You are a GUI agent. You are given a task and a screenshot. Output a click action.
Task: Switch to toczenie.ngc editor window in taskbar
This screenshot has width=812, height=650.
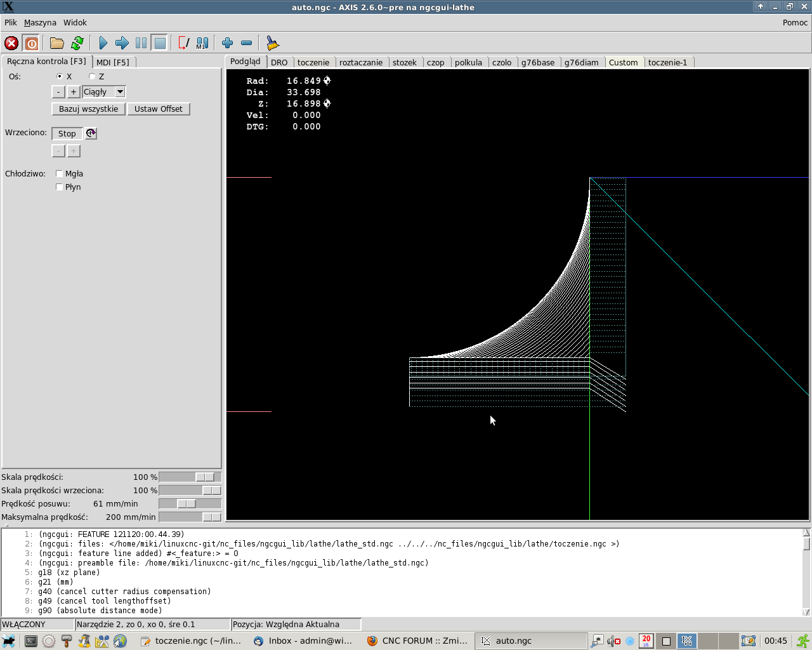pyautogui.click(x=191, y=641)
